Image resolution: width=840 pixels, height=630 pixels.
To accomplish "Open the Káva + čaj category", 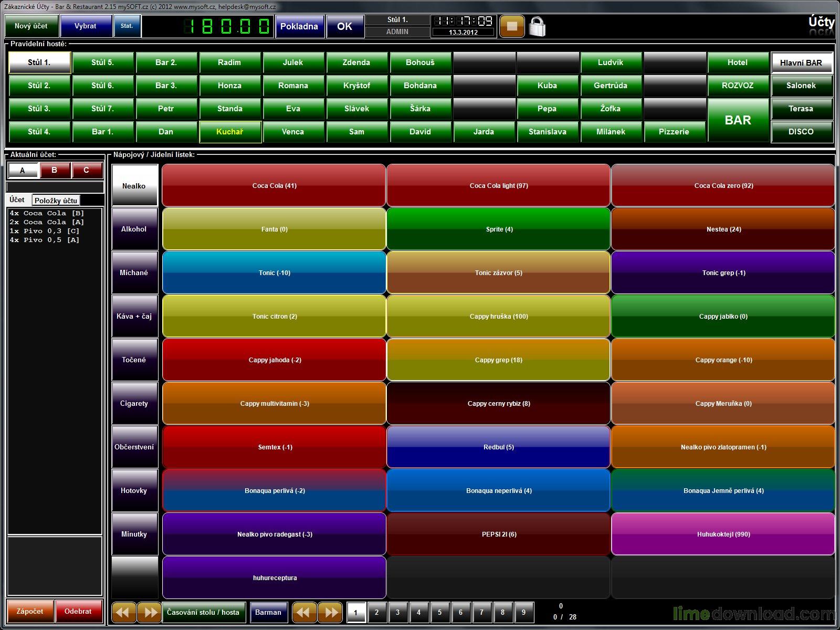I will pos(134,316).
